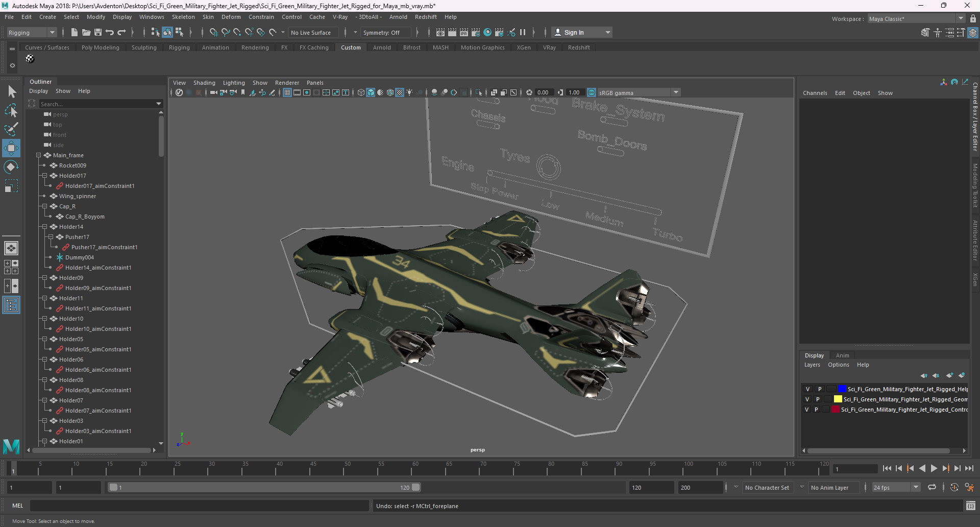
Task: Click the checkered ball shelf item
Action: [x=30, y=59]
